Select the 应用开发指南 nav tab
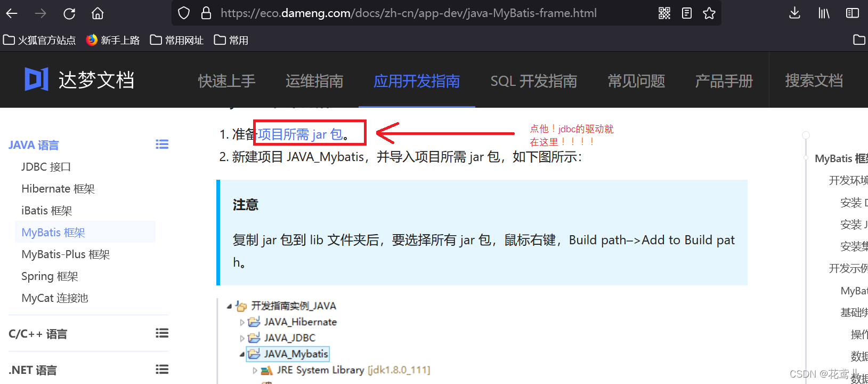Viewport: 868px width, 384px height. pos(417,81)
